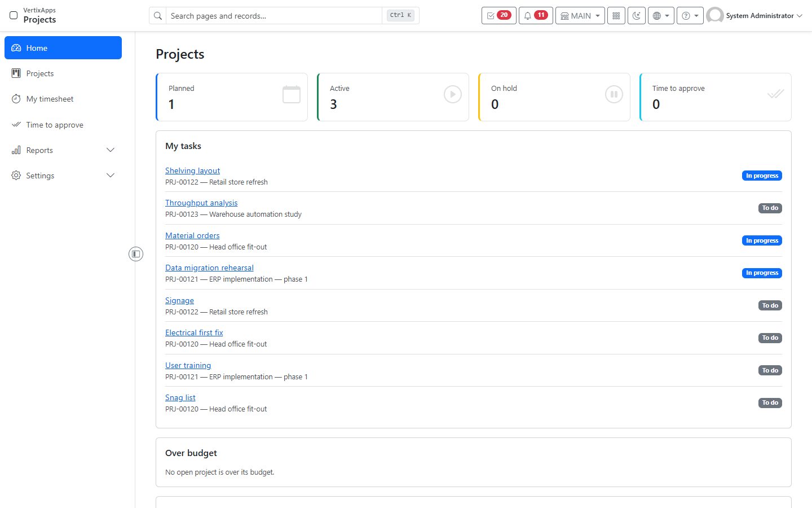The image size is (812, 508).
Task: Open notifications bell with badge 11
Action: click(x=536, y=16)
